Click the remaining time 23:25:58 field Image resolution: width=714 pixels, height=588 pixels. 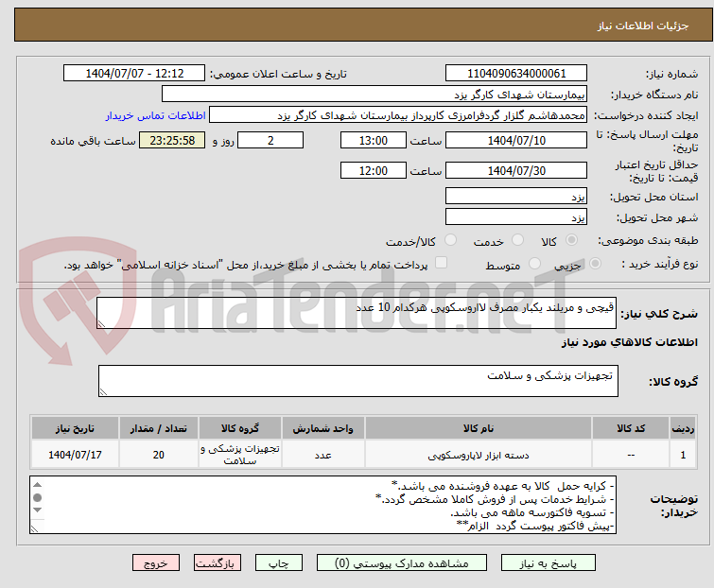(x=172, y=140)
